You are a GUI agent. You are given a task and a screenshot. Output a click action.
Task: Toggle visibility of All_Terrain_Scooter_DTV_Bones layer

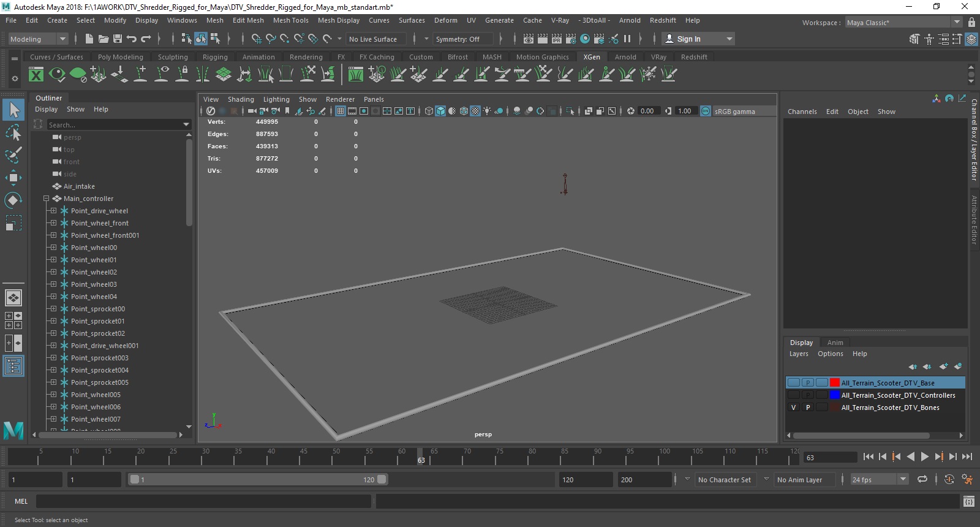click(x=794, y=408)
